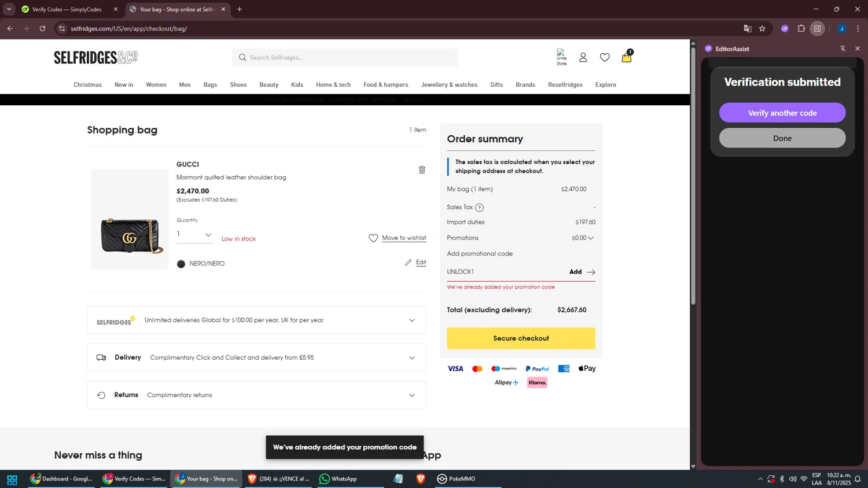Expand the Promotions $0.00 chevron

[x=591, y=238]
